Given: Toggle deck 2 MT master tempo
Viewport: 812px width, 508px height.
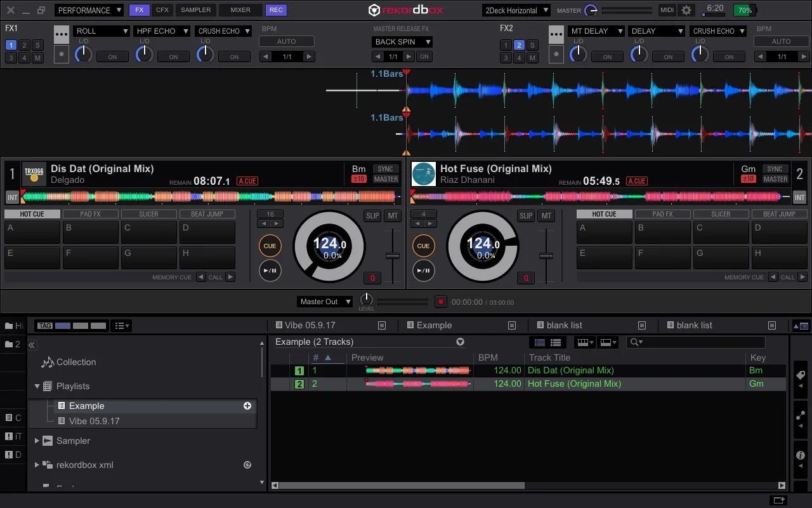Looking at the screenshot, I should (x=546, y=216).
